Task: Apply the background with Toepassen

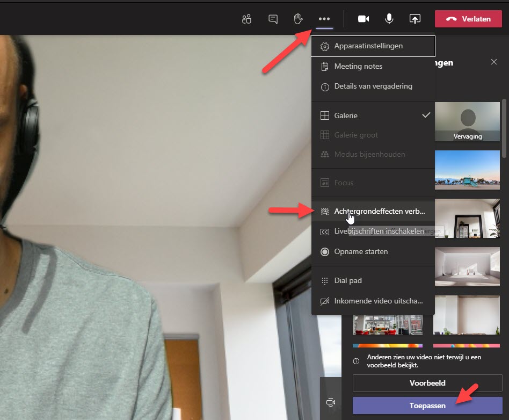Action: coord(427,405)
